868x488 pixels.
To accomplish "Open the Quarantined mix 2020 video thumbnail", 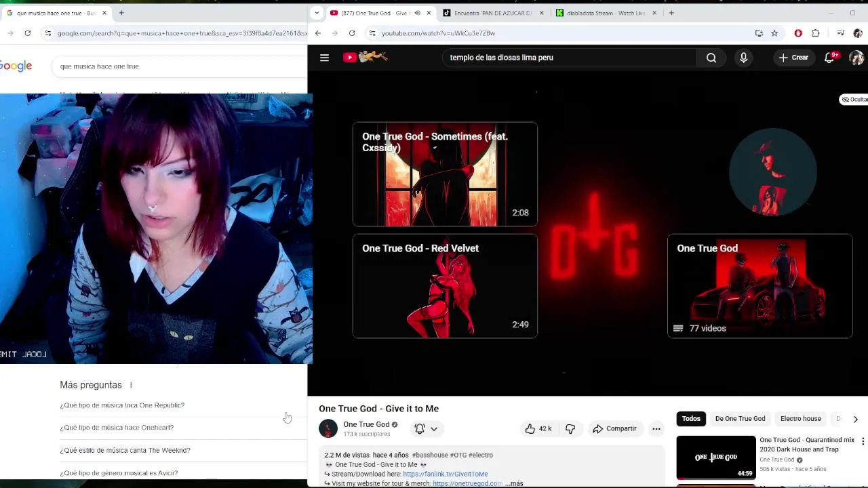I will tap(716, 457).
